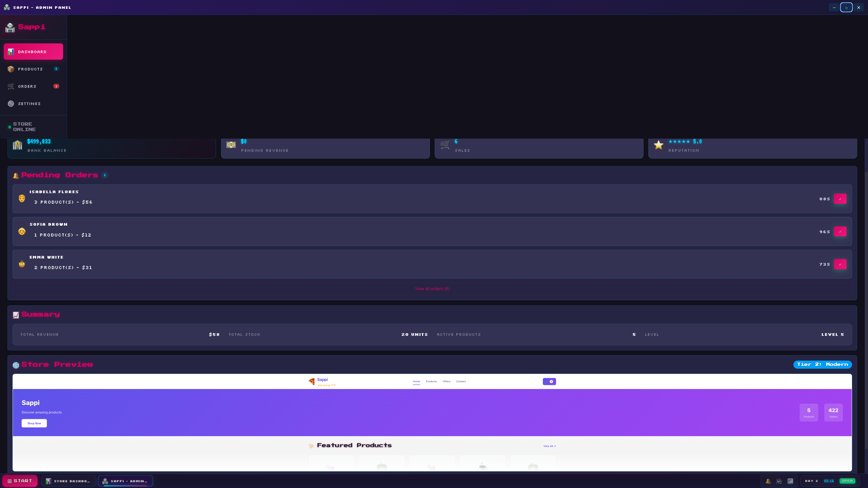Viewport: 868px width, 488px height.
Task: Click the notification bell in the system tray
Action: [768, 481]
